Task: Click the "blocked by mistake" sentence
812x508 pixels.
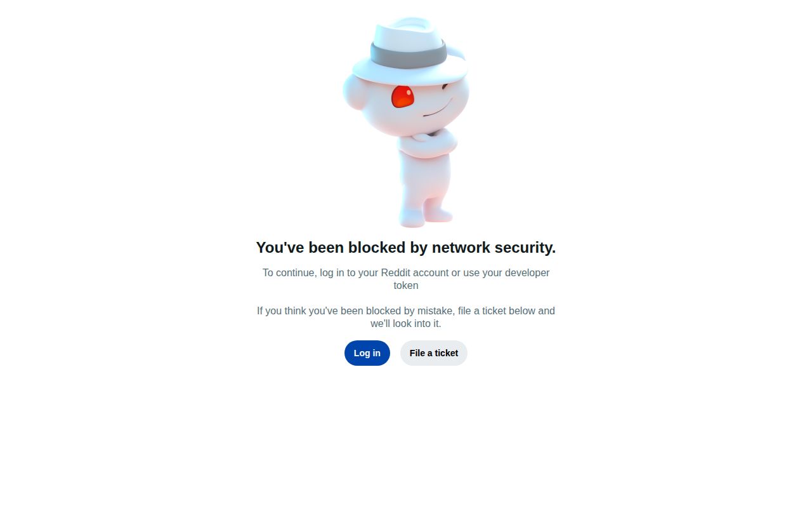Action: [x=406, y=317]
